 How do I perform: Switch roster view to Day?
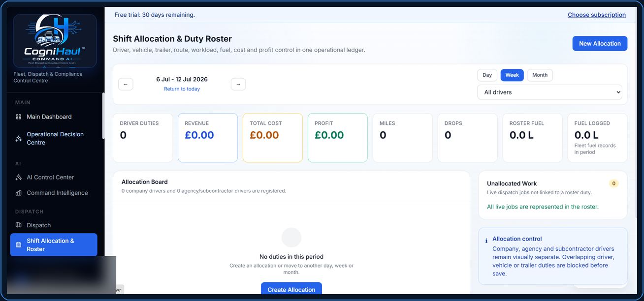[487, 75]
